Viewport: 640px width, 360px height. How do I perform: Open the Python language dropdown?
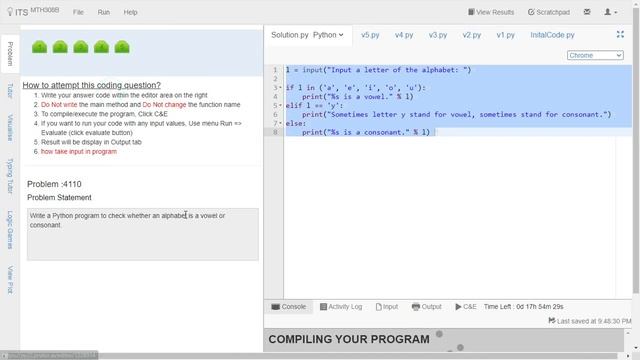click(328, 35)
